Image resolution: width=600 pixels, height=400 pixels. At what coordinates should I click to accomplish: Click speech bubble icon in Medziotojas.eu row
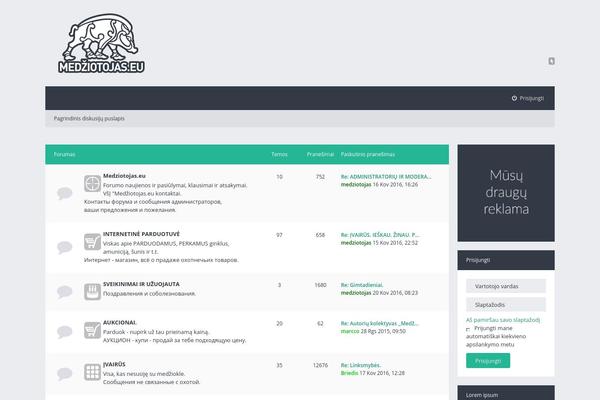pos(65,193)
